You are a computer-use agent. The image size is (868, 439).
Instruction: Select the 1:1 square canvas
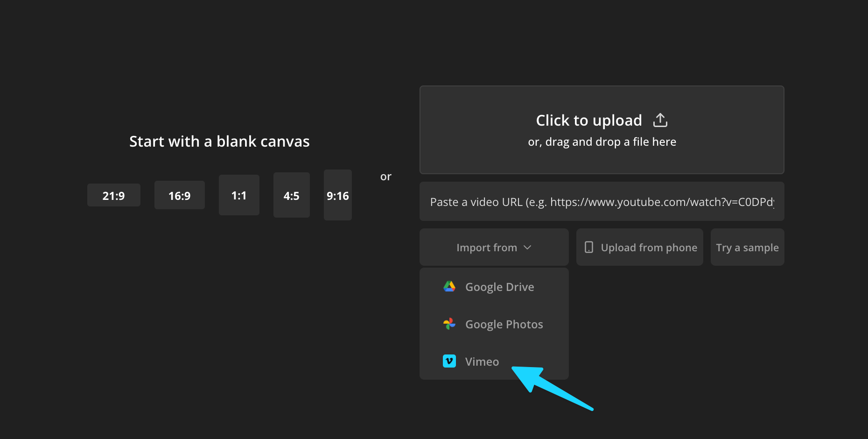click(239, 195)
